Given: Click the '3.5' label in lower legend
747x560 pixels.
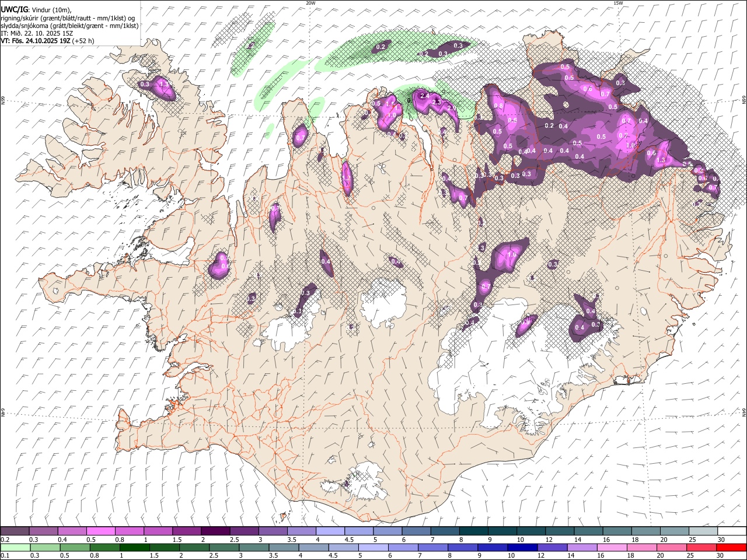Looking at the screenshot, I should pos(273,556).
